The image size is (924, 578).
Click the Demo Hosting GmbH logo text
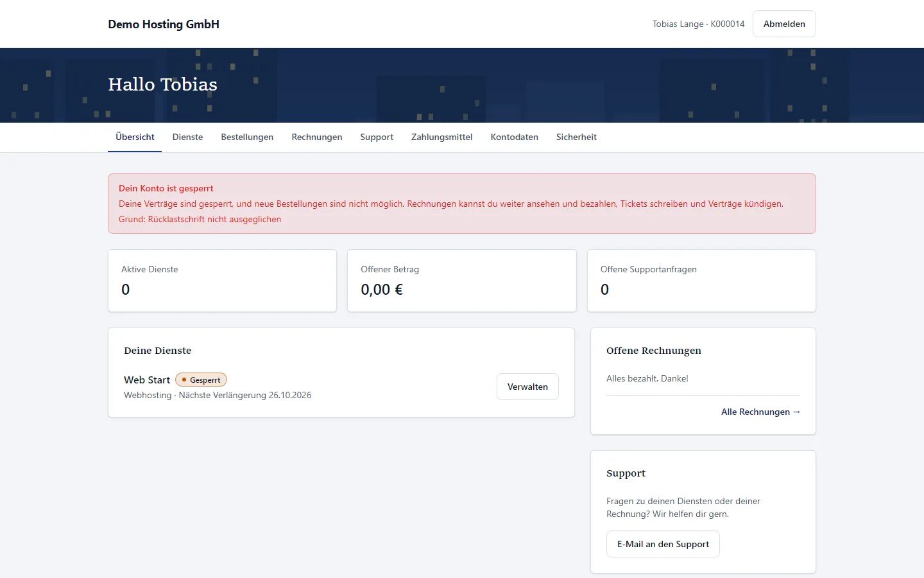[x=164, y=24]
